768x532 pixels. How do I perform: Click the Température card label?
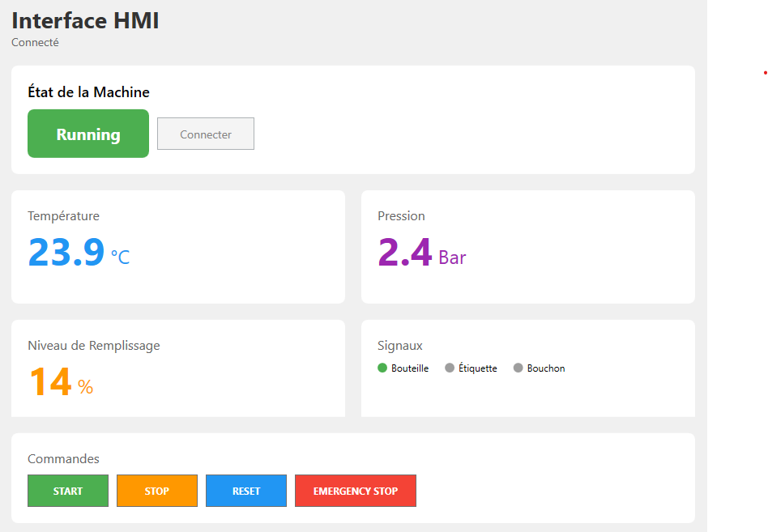coord(64,216)
